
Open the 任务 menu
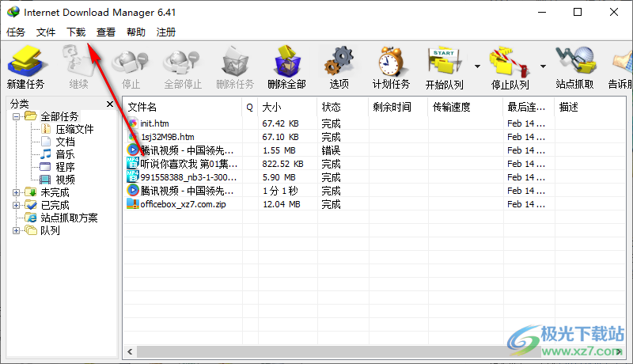click(x=16, y=32)
